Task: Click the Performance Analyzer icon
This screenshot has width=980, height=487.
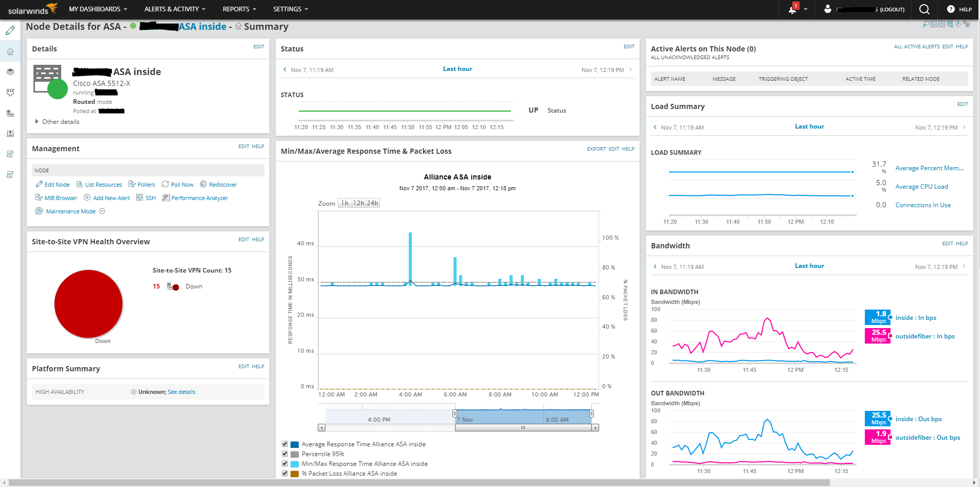Action: point(166,197)
